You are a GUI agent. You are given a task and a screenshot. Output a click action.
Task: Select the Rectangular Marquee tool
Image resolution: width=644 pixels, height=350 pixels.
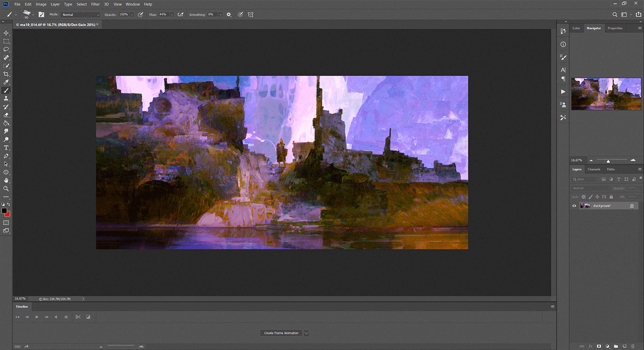coord(6,41)
